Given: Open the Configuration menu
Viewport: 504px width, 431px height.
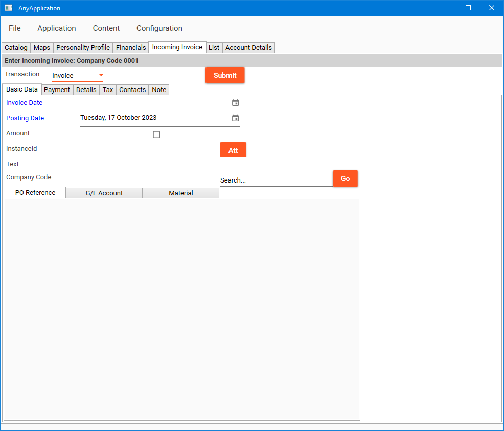Looking at the screenshot, I should tap(159, 28).
